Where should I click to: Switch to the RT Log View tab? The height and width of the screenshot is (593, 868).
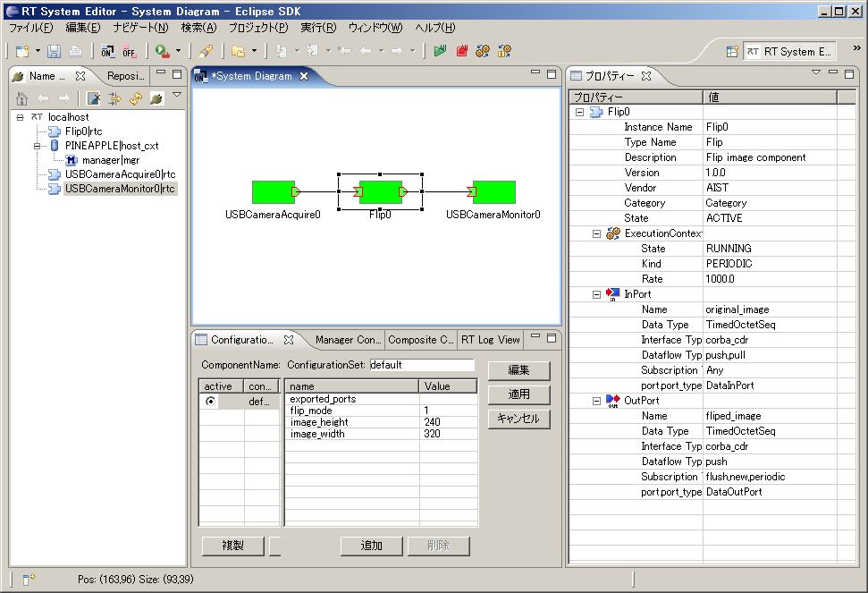[491, 339]
